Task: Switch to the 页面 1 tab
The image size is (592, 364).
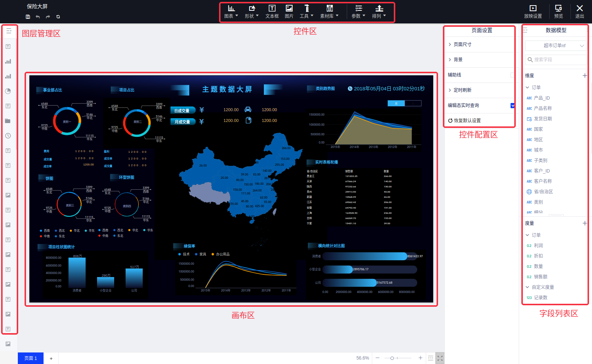Action: (x=30, y=358)
